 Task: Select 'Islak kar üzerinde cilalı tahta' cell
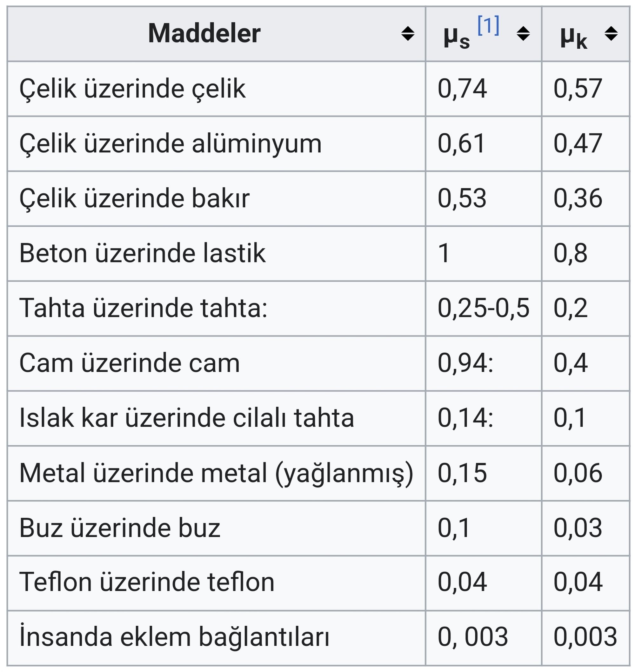(186, 418)
